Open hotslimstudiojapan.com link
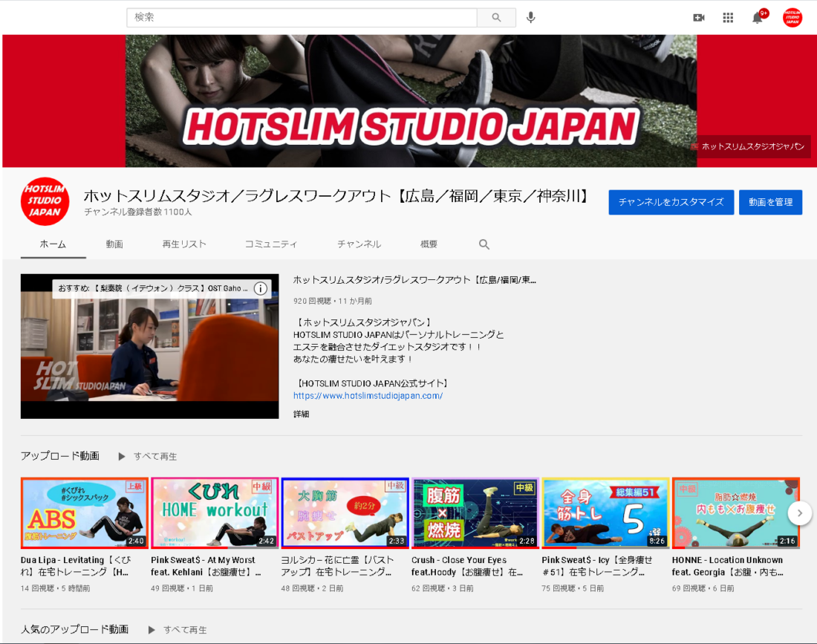Screen dimensions: 817x644 (x=368, y=395)
